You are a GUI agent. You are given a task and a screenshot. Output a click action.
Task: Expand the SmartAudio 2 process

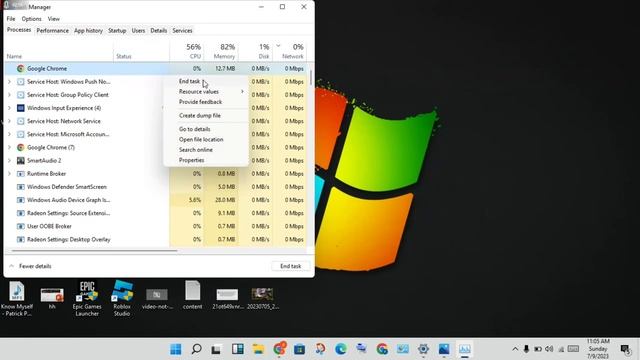click(x=9, y=160)
